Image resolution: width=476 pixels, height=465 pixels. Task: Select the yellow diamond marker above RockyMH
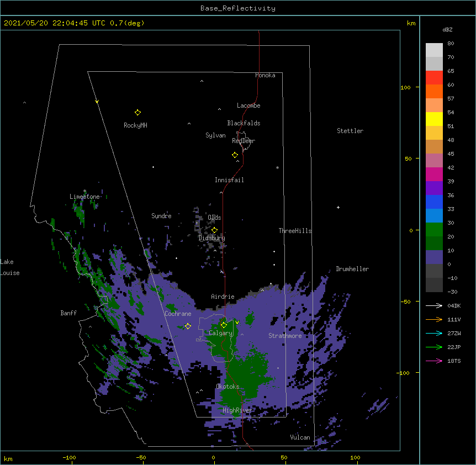coord(138,113)
